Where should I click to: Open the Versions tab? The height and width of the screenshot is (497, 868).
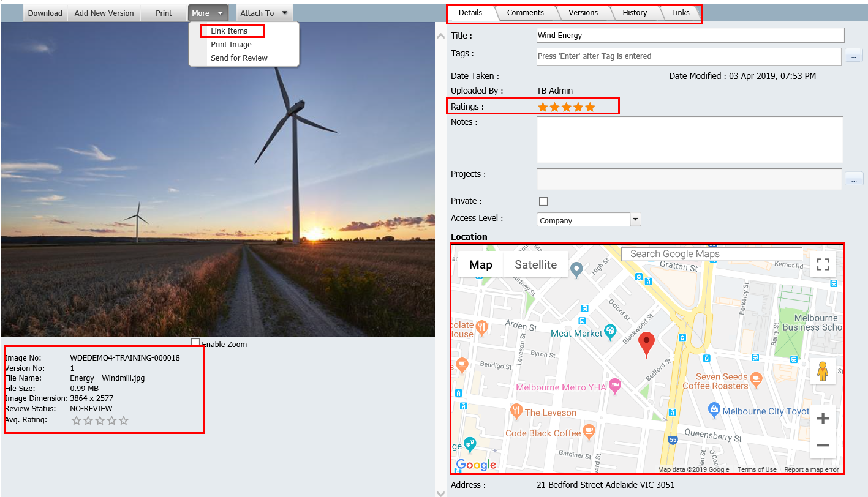coord(583,13)
